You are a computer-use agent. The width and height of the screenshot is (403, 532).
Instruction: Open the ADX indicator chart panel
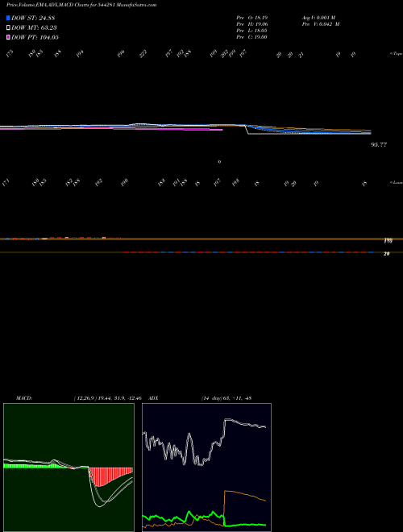tap(206, 468)
